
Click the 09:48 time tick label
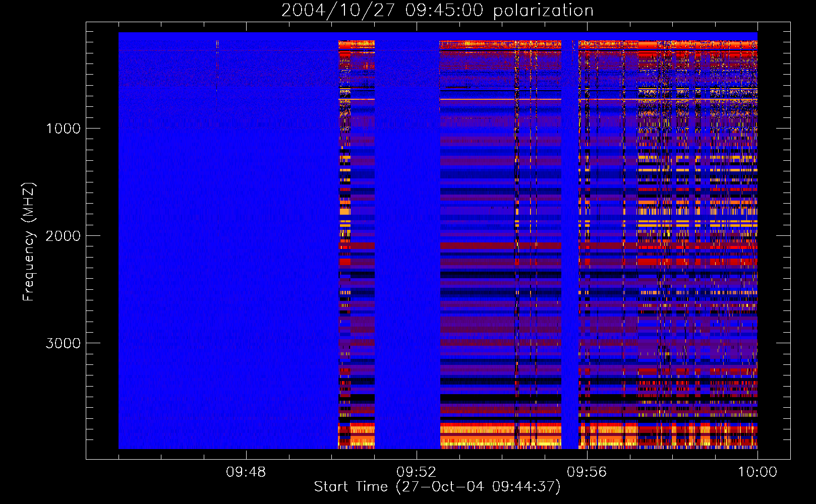coord(246,472)
